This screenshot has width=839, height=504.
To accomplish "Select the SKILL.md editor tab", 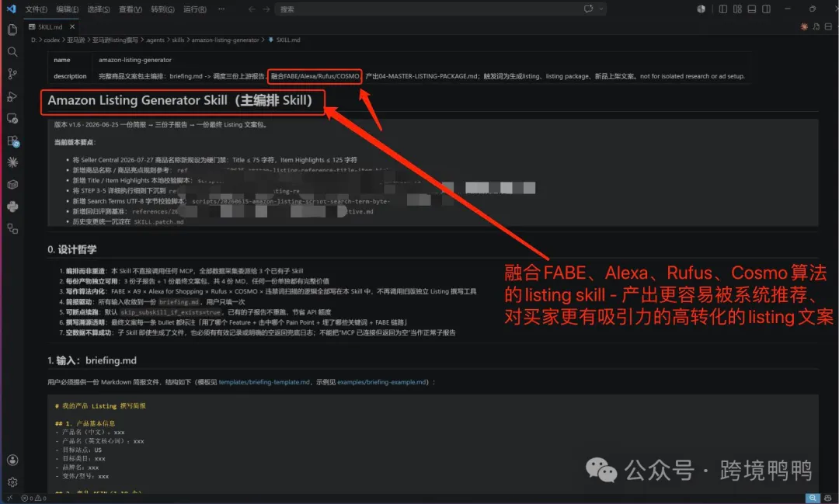I will [50, 26].
